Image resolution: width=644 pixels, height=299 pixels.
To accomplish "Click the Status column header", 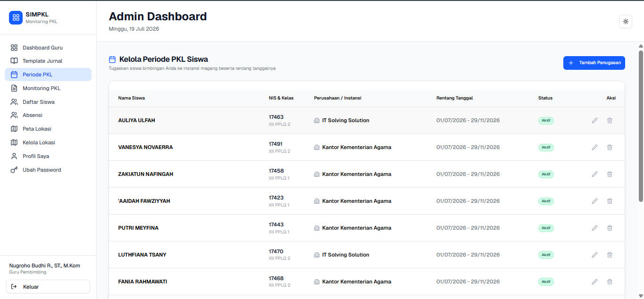I will [545, 98].
